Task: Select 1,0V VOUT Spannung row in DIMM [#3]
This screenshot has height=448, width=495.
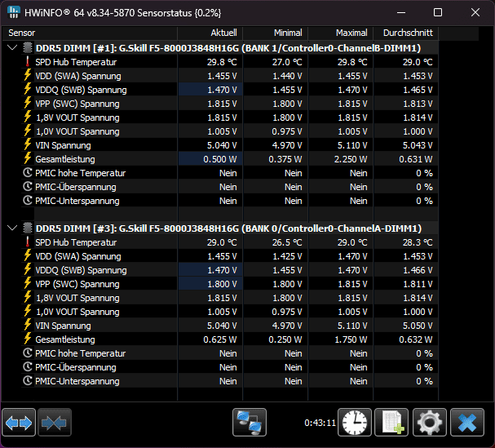Action: point(229,312)
